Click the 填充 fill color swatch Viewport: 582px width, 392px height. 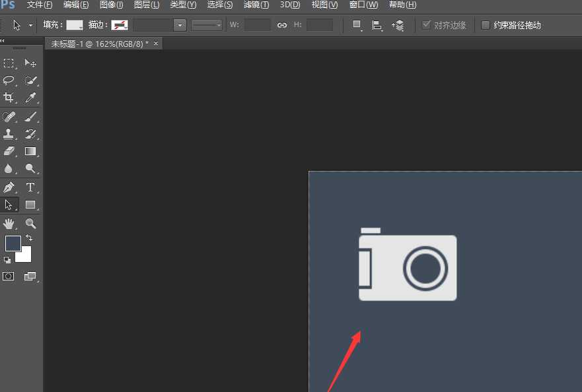[x=74, y=25]
